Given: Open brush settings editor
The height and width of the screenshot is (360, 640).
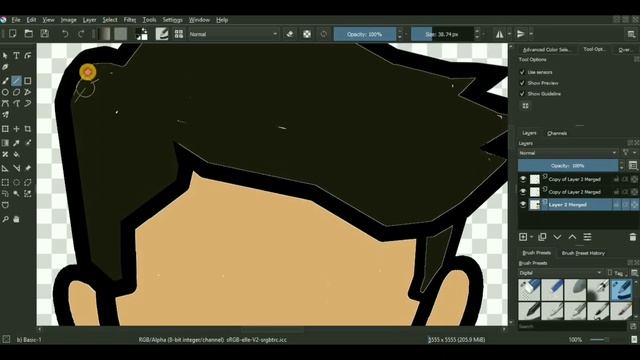Looking at the screenshot, I should [162, 34].
